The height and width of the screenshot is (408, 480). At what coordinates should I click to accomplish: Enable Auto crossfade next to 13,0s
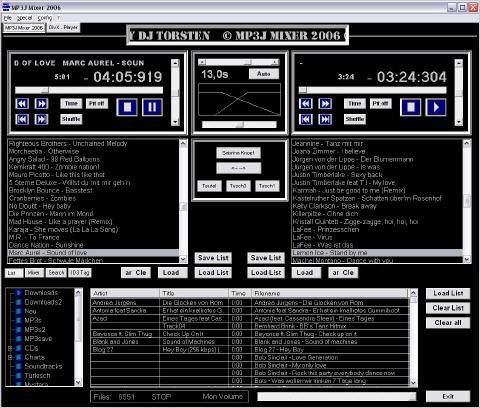coord(264,74)
